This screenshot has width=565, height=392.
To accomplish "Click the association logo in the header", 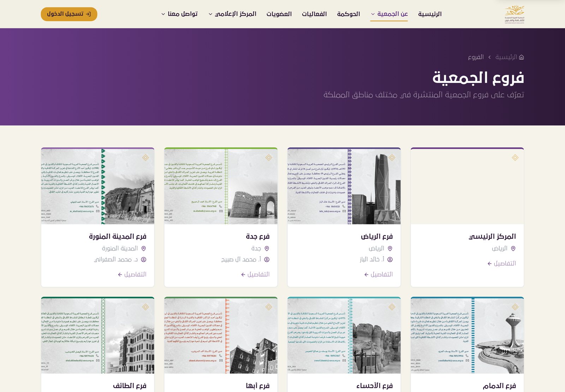I will pyautogui.click(x=515, y=14).
